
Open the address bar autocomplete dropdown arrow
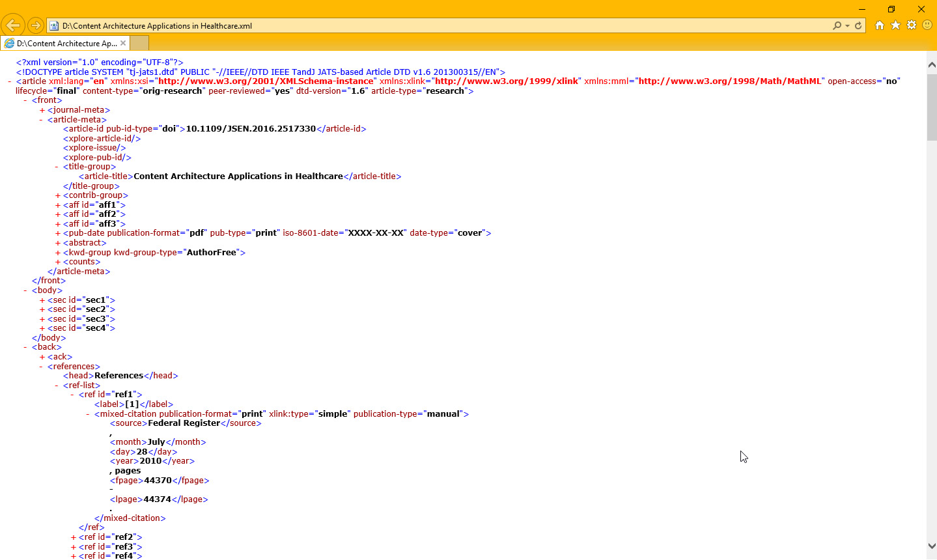click(x=847, y=26)
